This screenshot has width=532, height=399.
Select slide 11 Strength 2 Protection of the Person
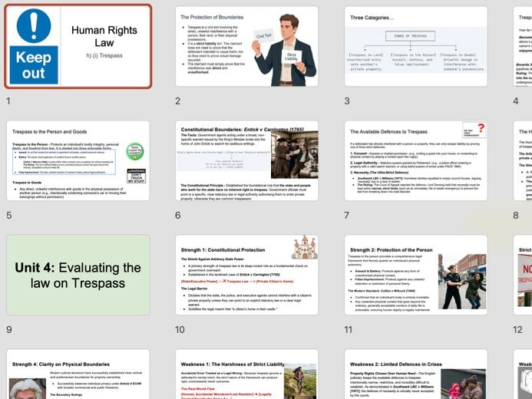point(415,275)
